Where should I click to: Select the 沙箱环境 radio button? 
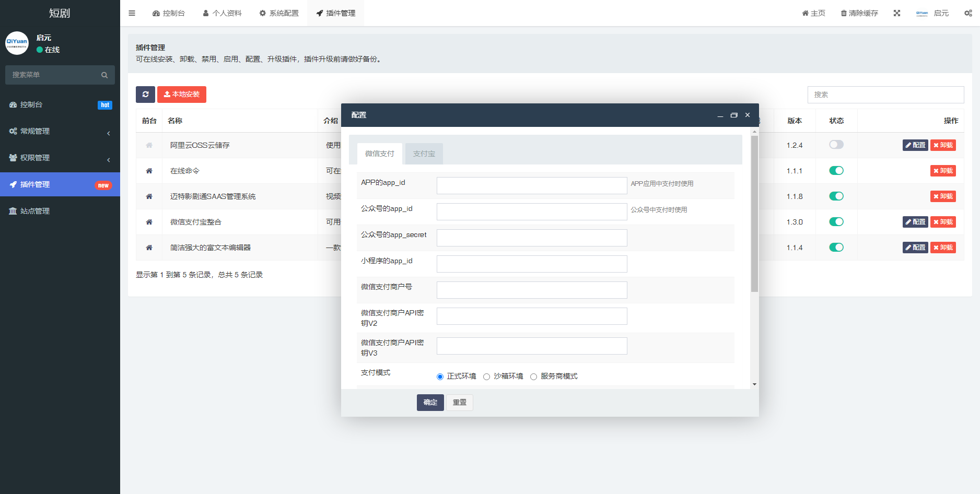click(486, 377)
